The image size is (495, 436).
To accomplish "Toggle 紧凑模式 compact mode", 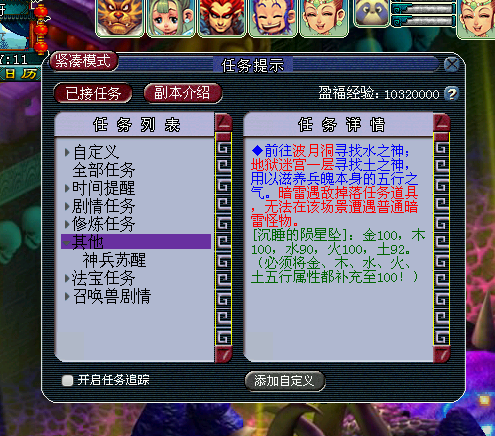I will click(83, 61).
